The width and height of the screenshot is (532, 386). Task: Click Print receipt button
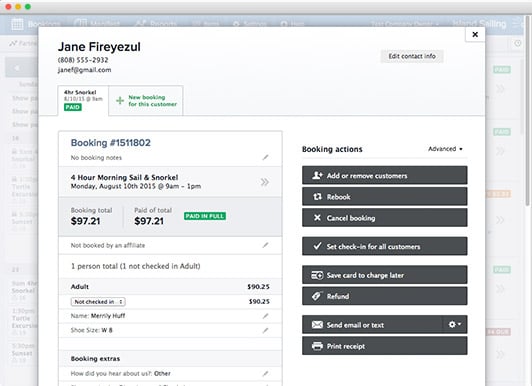pyautogui.click(x=384, y=346)
